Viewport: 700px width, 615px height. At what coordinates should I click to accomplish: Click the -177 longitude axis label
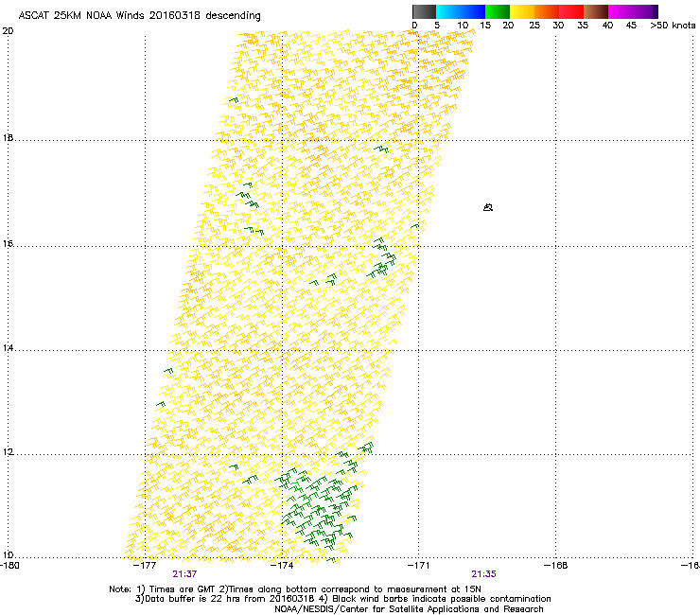tap(145, 566)
